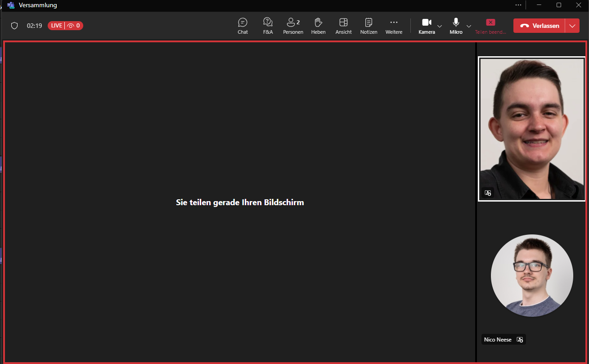Click the LIVE viewer count badge
The image size is (589, 364).
point(65,26)
